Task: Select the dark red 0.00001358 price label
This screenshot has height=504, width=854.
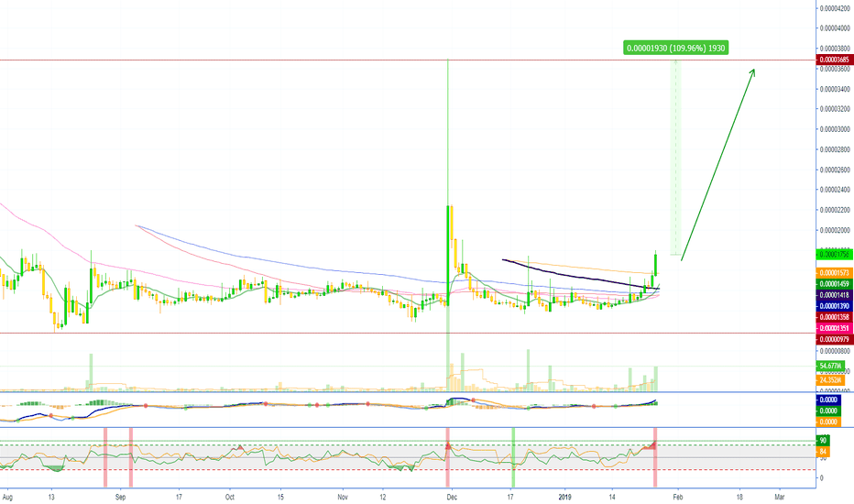Action: click(x=834, y=317)
